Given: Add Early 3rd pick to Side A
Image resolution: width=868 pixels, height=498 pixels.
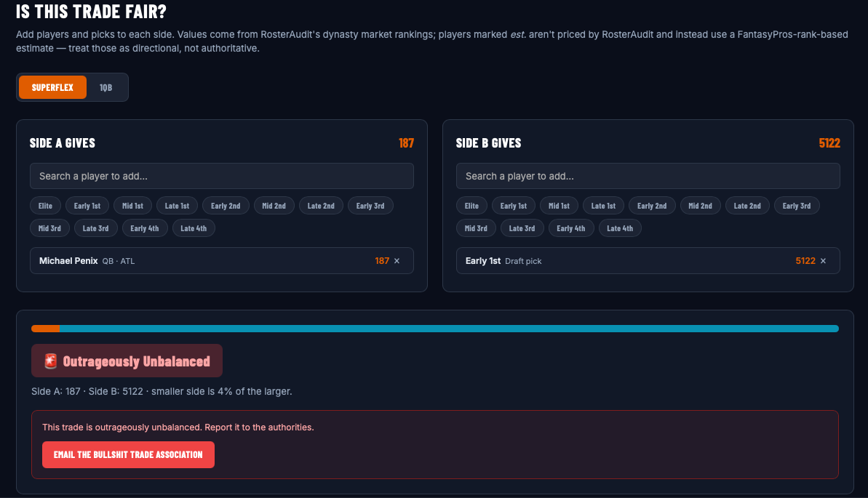Looking at the screenshot, I should 370,206.
